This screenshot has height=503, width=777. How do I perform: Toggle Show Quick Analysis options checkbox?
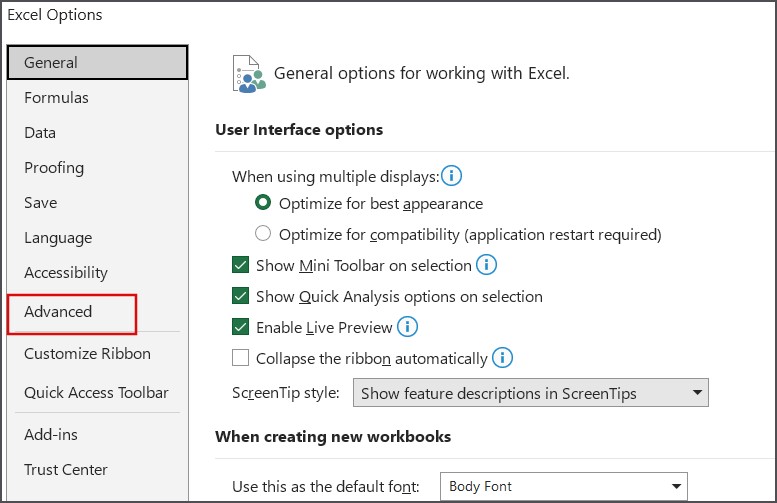[240, 297]
